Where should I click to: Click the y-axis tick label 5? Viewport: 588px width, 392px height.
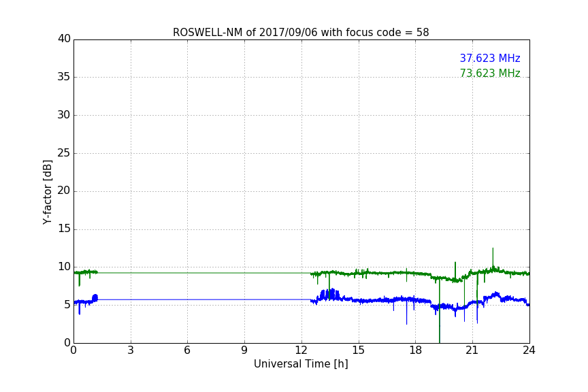point(67,305)
